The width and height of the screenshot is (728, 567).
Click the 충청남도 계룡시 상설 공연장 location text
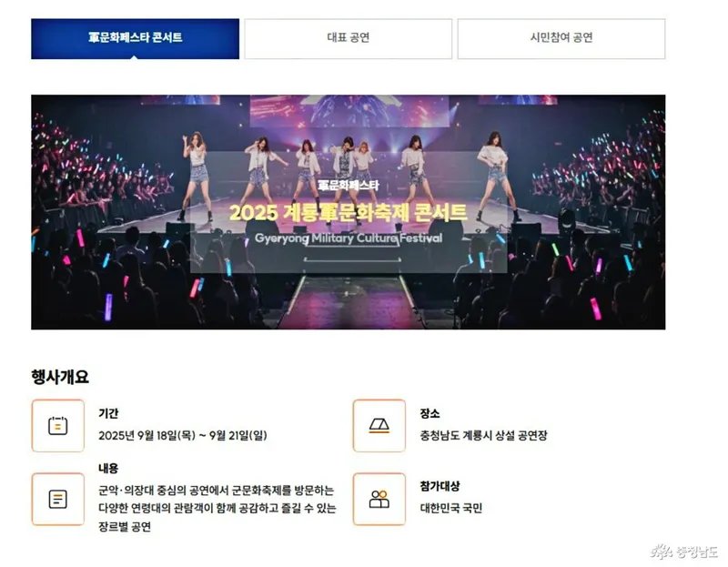pyautogui.click(x=483, y=436)
